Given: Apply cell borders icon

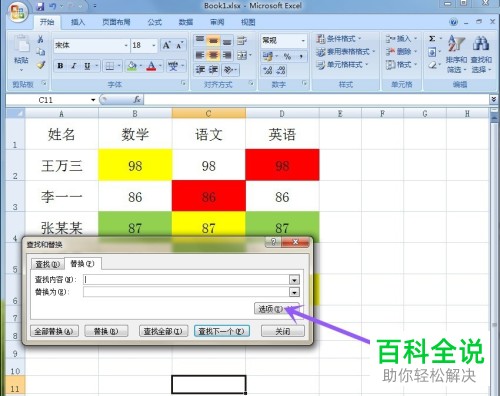Looking at the screenshot, I should tap(110, 66).
